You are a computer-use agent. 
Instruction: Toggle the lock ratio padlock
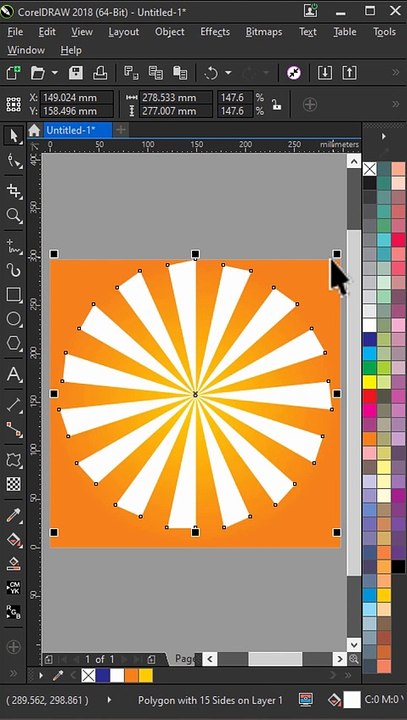pyautogui.click(x=276, y=104)
